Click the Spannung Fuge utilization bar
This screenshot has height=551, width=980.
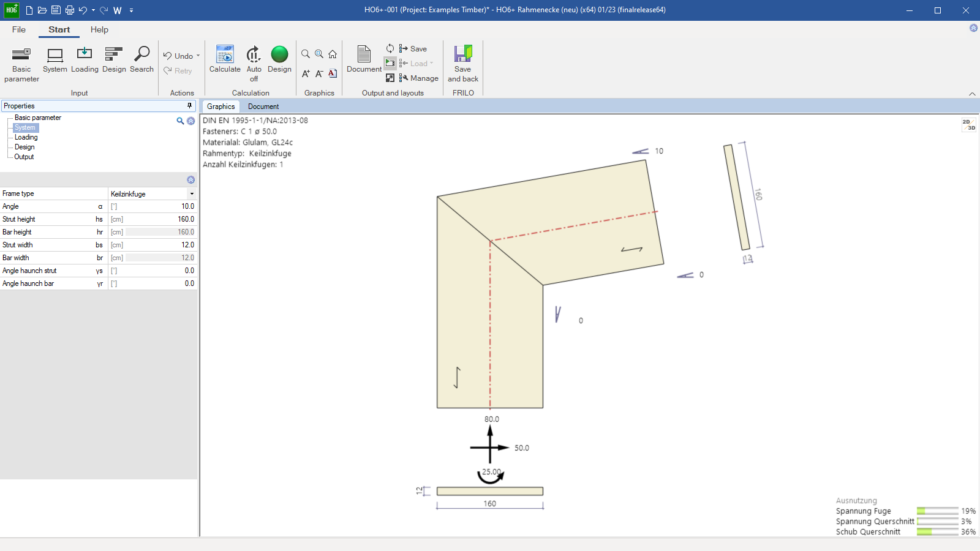coord(937,511)
